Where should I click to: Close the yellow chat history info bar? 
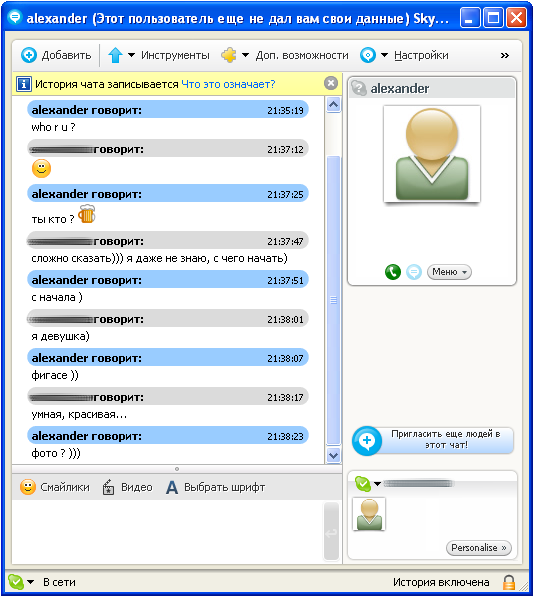point(331,83)
